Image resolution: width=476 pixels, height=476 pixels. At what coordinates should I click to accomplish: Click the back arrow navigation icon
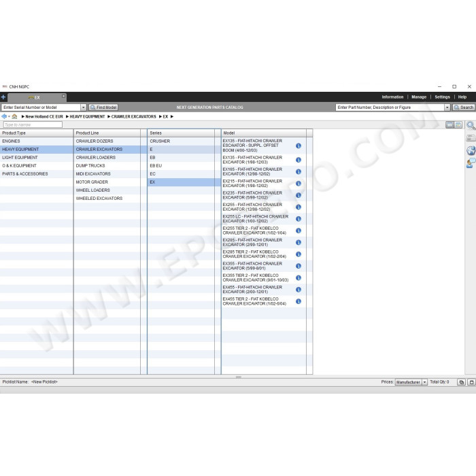(4, 116)
